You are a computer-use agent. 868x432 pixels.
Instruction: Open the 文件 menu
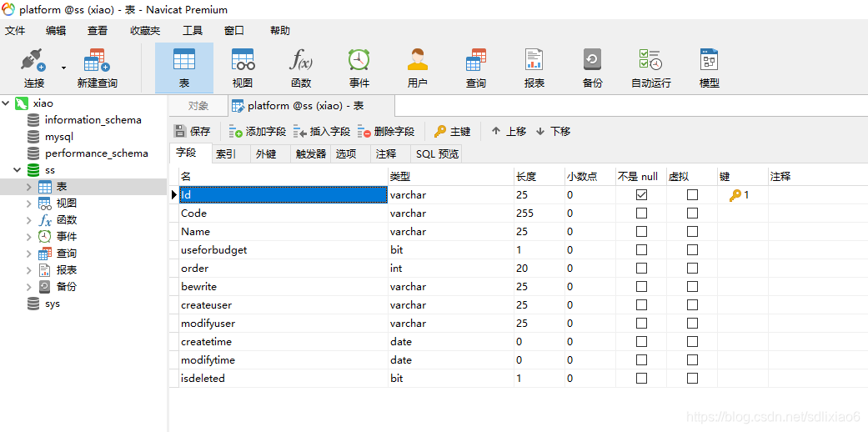pos(15,31)
